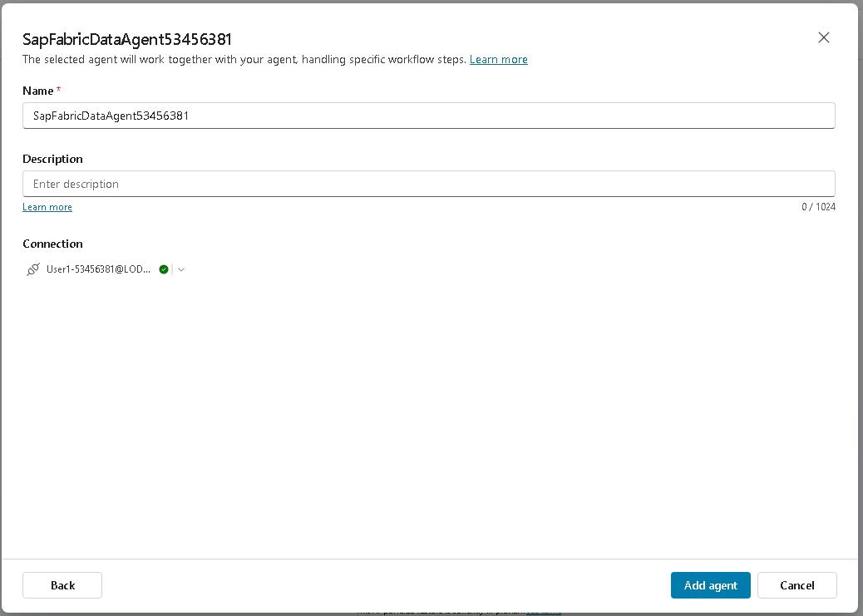Click the Name field label
Image resolution: width=863 pixels, height=616 pixels.
click(37, 91)
